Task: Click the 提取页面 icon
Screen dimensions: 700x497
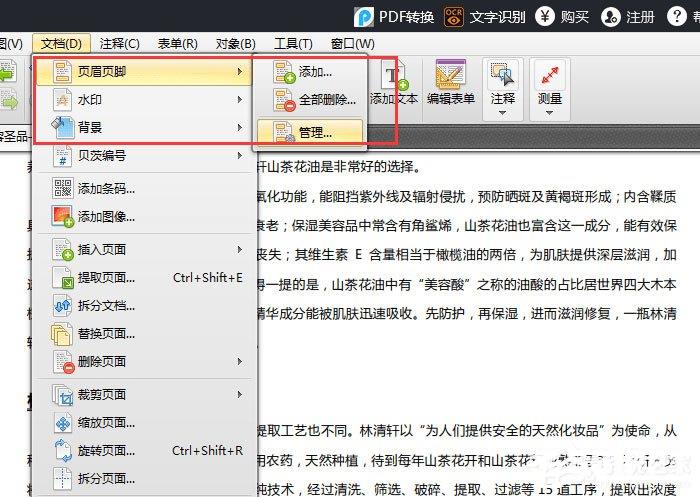Action: point(62,277)
